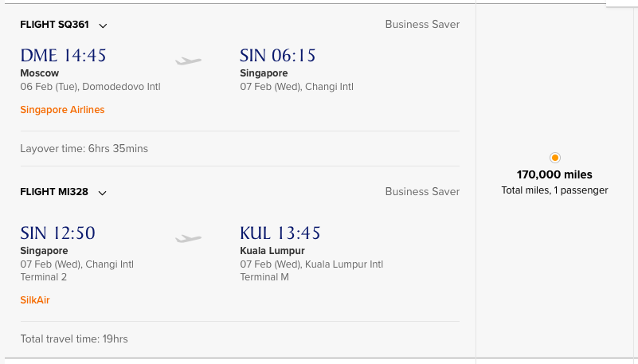This screenshot has width=638, height=364.
Task: Expand the FLIGHT SQ361 details chevron
Action: coord(103,25)
